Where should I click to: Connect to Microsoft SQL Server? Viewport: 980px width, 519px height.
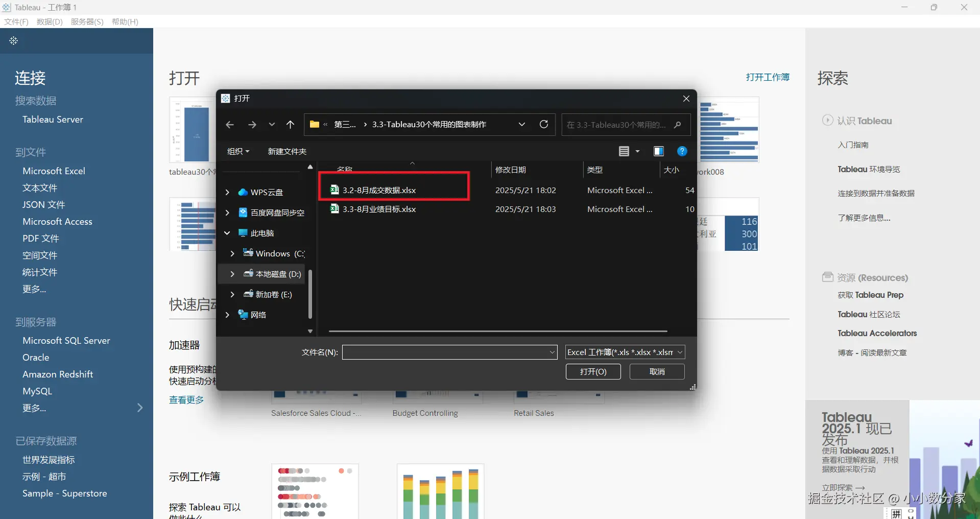click(66, 340)
